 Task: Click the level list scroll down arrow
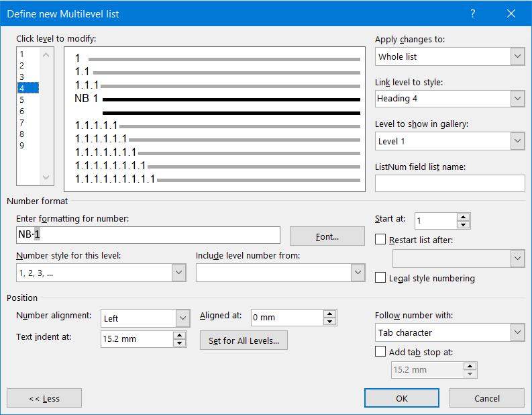pyautogui.click(x=46, y=177)
